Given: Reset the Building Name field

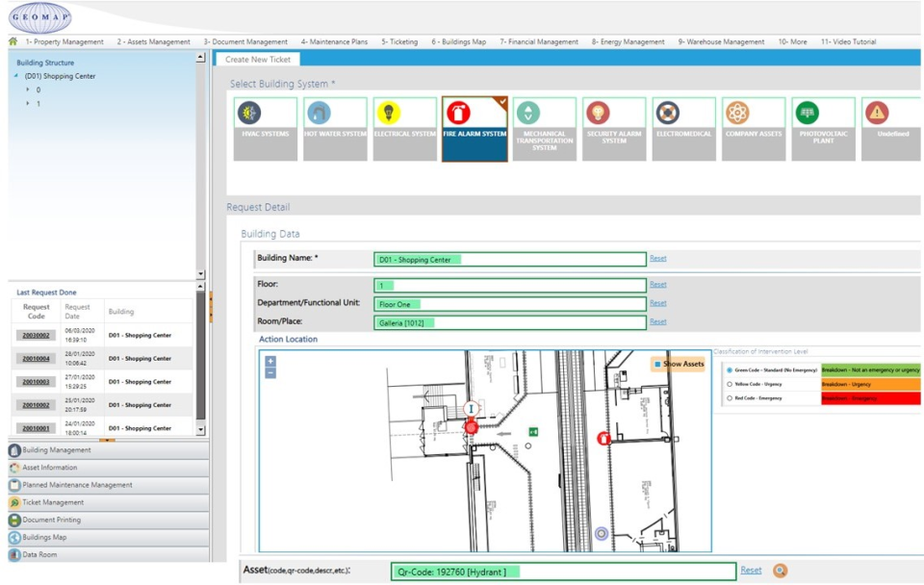Looking at the screenshot, I should pyautogui.click(x=658, y=258).
